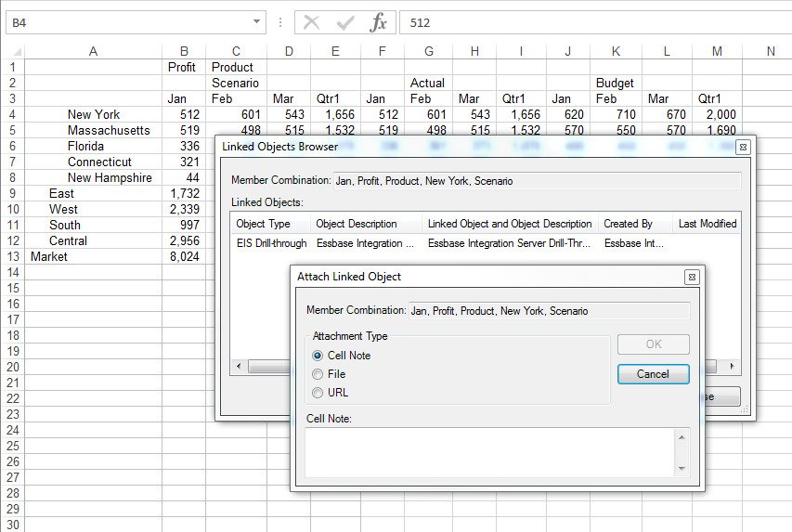Click the horizontal scrollbar thumb in linked objects
This screenshot has width=792, height=532.
pos(269,367)
